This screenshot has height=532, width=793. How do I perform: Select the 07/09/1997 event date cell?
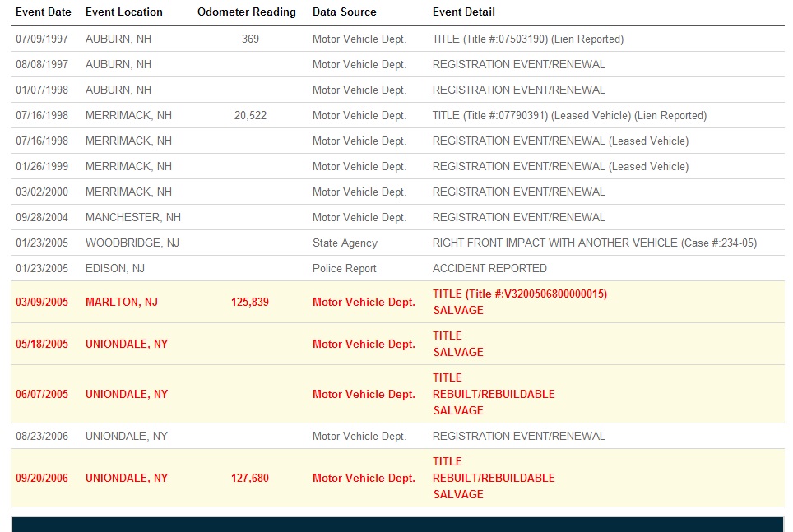tap(42, 39)
